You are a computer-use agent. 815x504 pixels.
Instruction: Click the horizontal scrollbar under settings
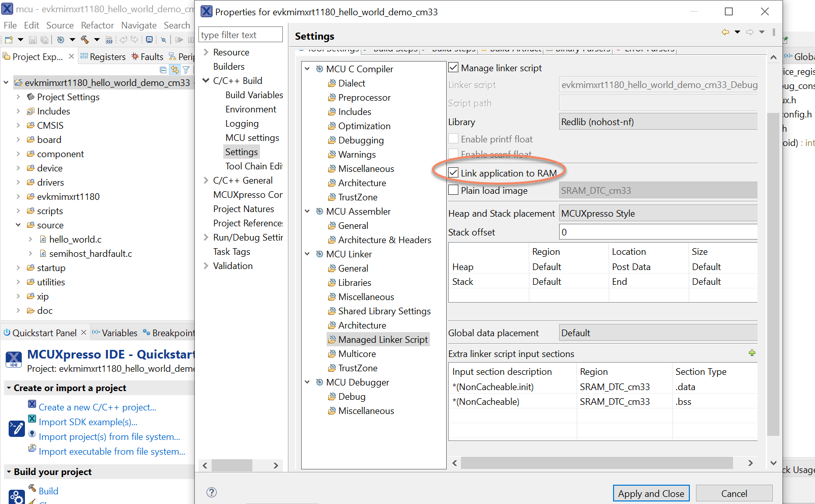(x=596, y=463)
